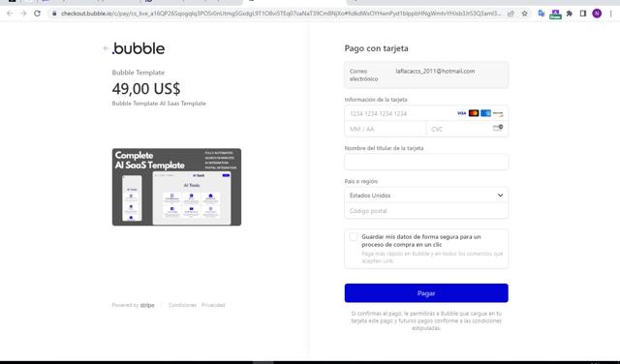
Task: Click the Pago con tarjeta heading
Action: (377, 48)
